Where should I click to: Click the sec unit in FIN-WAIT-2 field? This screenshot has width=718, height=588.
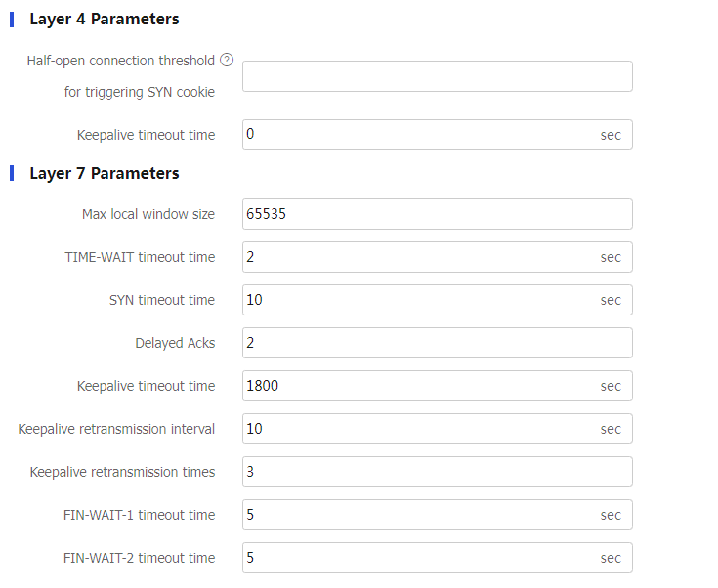(611, 558)
